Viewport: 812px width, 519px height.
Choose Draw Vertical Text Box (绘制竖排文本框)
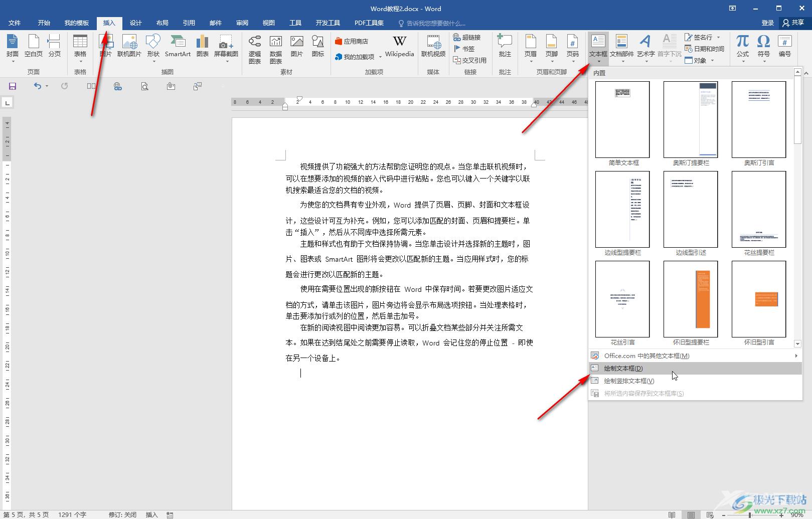(x=695, y=381)
